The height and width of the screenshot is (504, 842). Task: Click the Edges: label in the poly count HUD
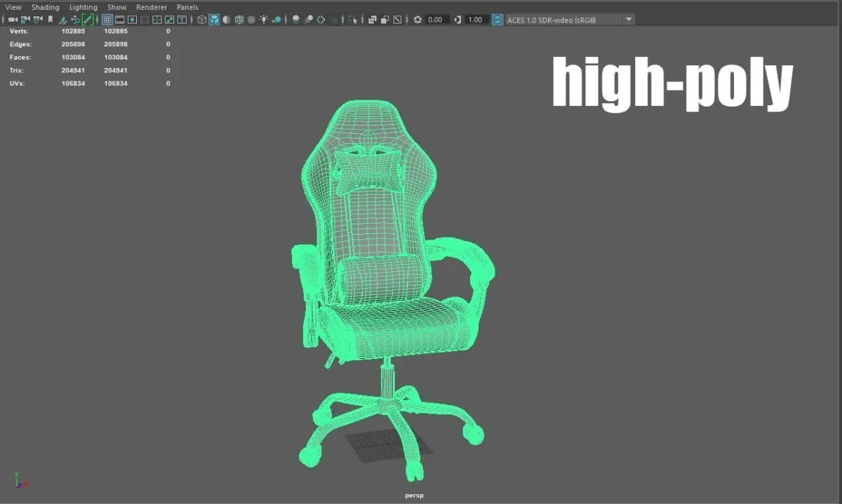pyautogui.click(x=20, y=44)
